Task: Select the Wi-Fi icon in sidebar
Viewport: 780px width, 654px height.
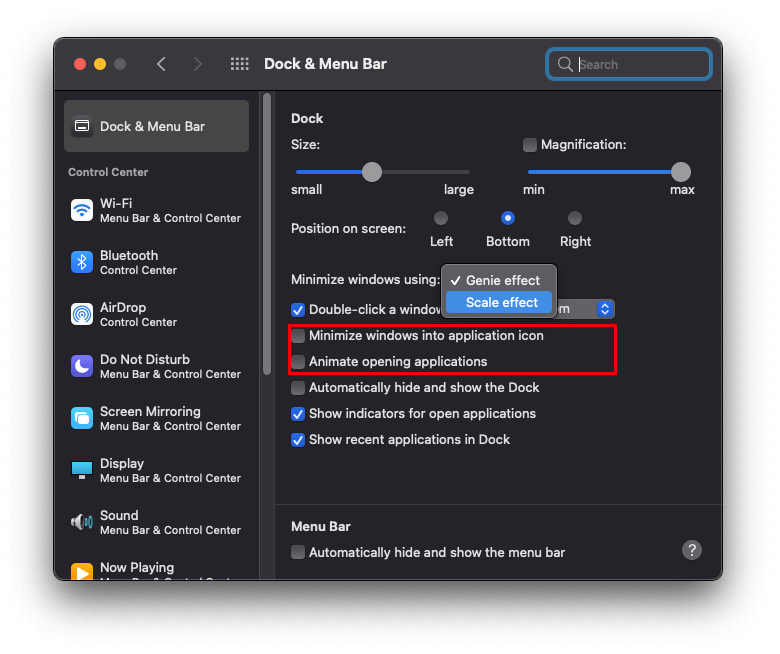Action: 82,210
